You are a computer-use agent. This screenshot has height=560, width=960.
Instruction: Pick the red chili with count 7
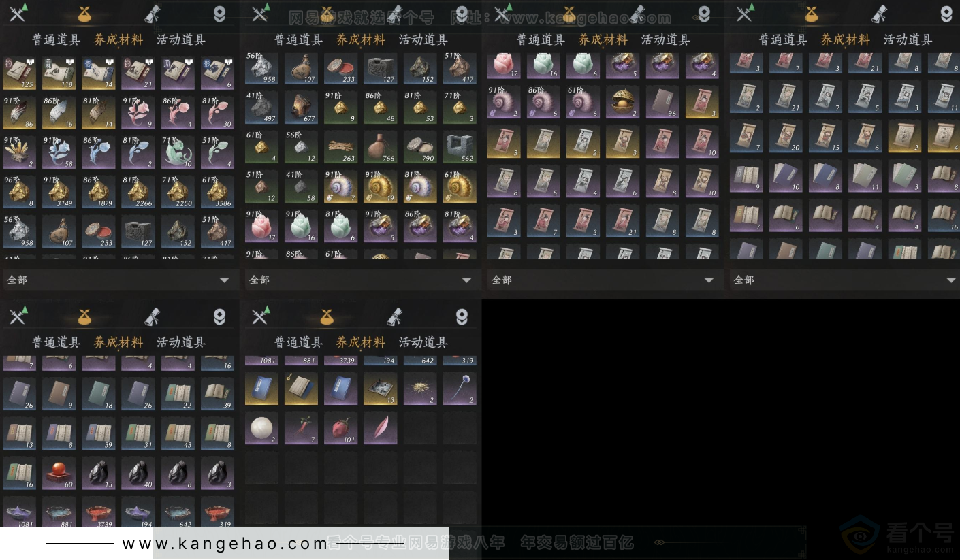pyautogui.click(x=301, y=428)
